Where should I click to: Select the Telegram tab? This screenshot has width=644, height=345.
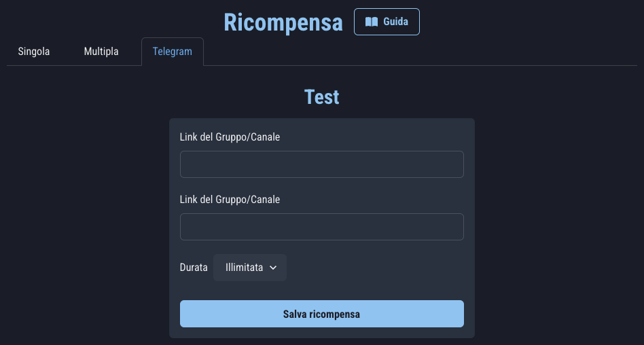pos(172,52)
